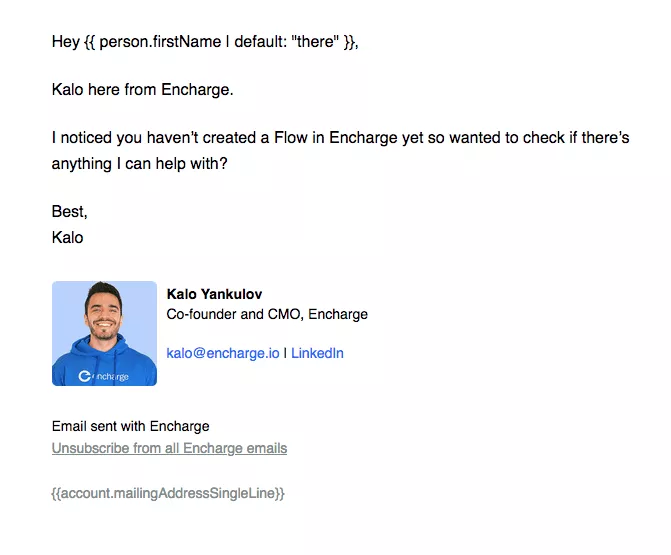Click the 'anything I can help with?' line
671x555 pixels.
pos(140,163)
